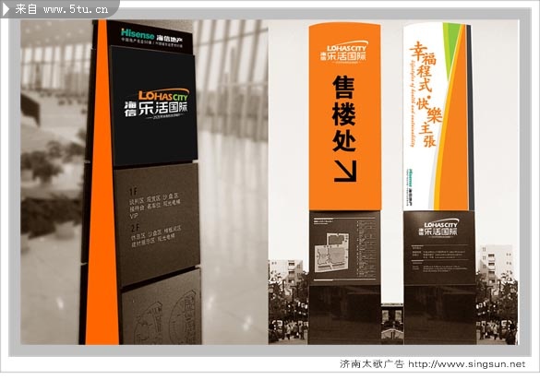
Task: Open the http://www.singsun.net link
Action: pos(467,364)
